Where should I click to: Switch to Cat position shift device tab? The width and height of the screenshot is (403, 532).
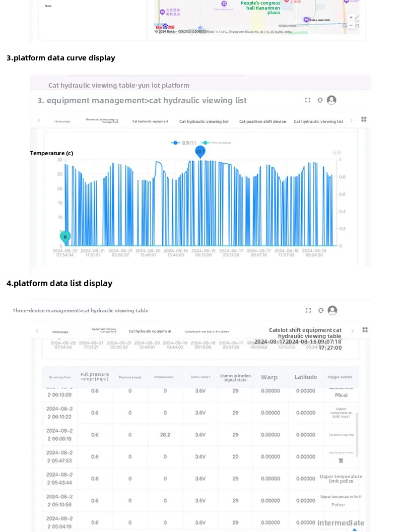tap(262, 121)
